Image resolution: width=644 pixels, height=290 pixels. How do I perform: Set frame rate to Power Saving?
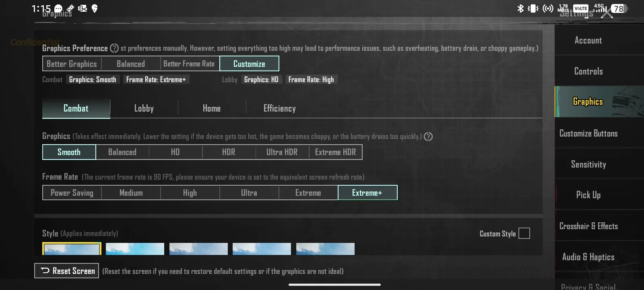(72, 193)
